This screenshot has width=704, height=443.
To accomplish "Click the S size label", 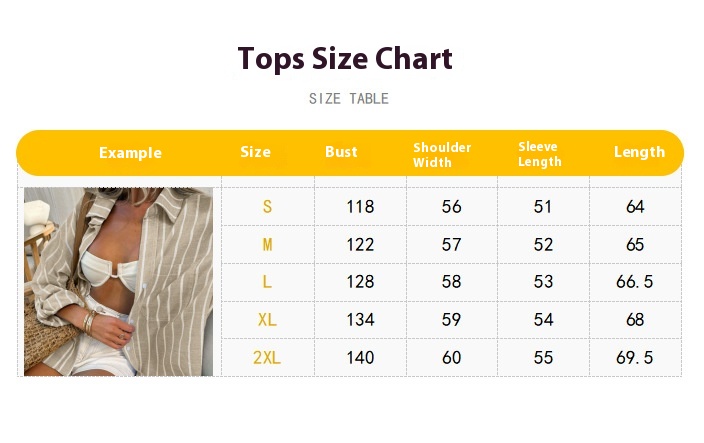I will click(267, 206).
